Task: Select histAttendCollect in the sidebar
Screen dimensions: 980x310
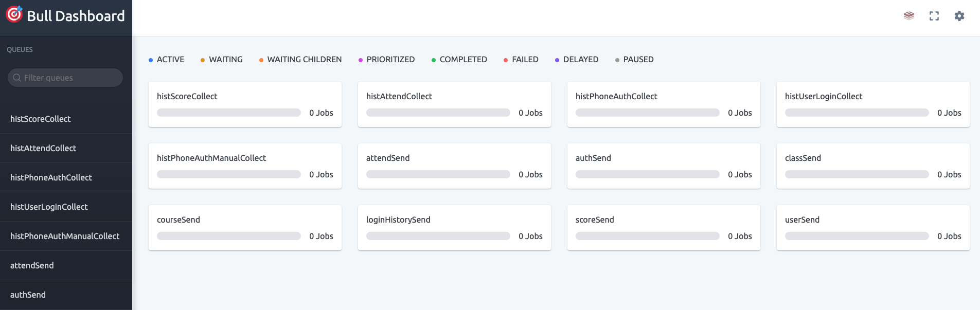Action: [x=43, y=148]
